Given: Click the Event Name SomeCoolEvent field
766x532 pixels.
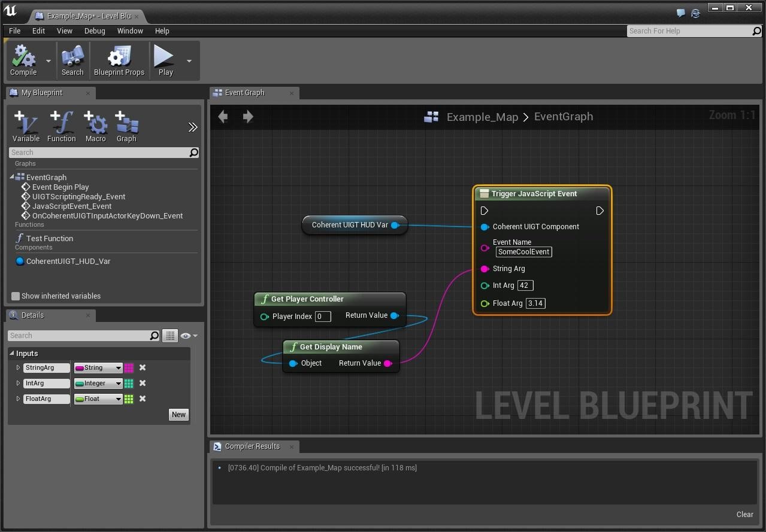Looking at the screenshot, I should tap(523, 252).
